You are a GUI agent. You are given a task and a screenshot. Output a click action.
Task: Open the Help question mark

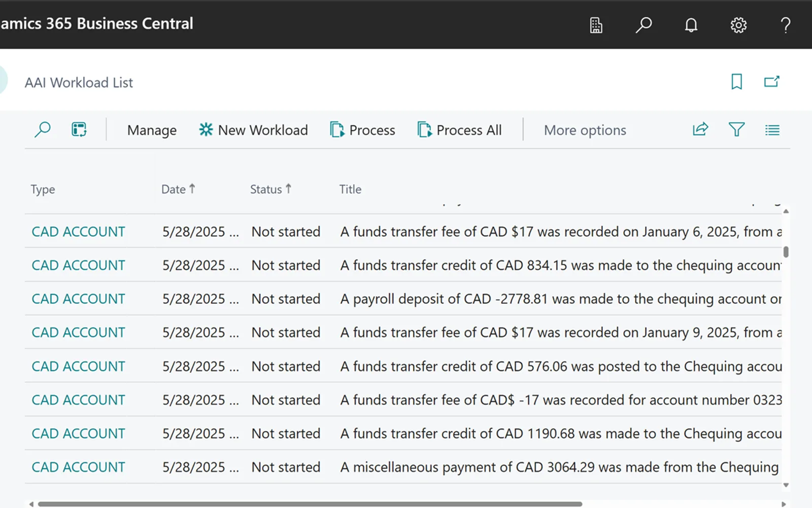pos(786,25)
